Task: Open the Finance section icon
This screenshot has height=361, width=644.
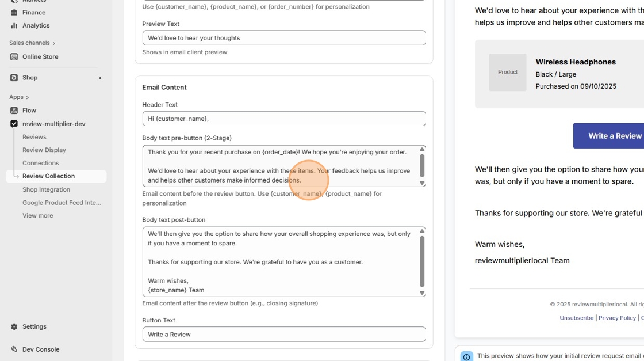Action: click(14, 12)
